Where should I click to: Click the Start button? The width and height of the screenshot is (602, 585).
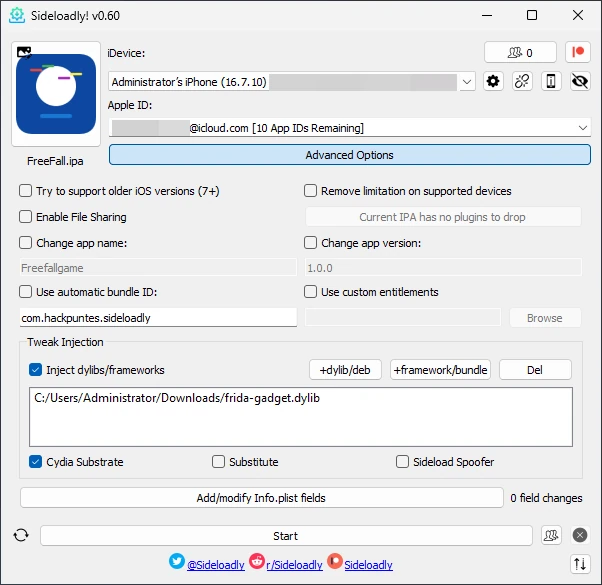coord(286,535)
